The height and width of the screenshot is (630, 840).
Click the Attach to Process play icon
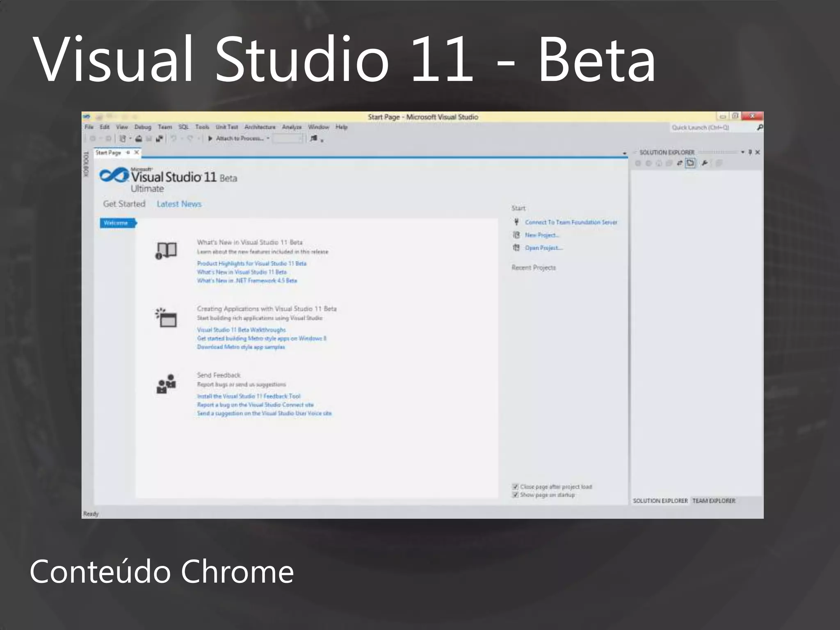pyautogui.click(x=210, y=139)
